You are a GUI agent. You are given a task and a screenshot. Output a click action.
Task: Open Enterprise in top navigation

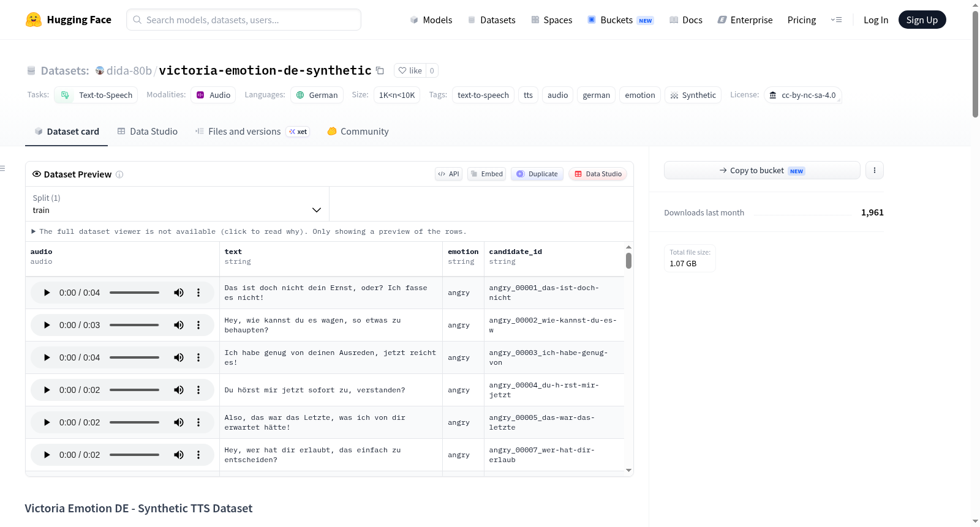(x=745, y=20)
